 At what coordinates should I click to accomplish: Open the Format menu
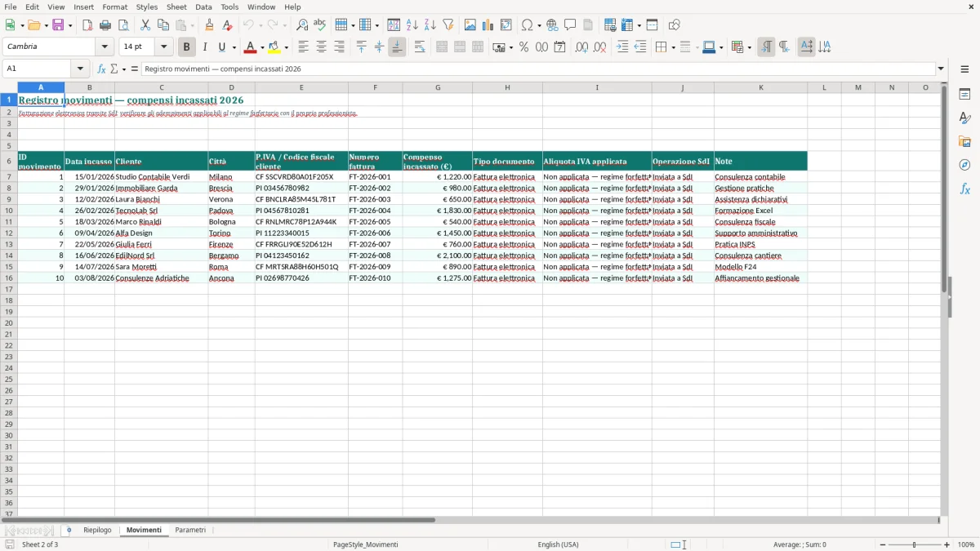pyautogui.click(x=115, y=7)
